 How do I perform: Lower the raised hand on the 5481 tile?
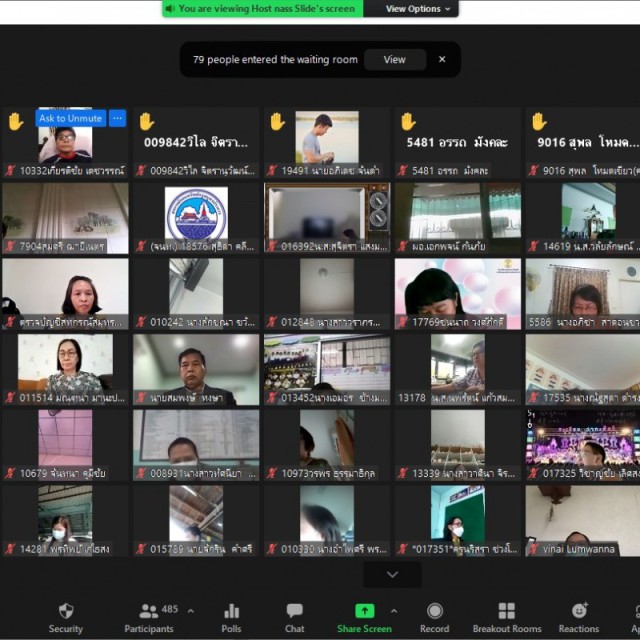pos(408,121)
